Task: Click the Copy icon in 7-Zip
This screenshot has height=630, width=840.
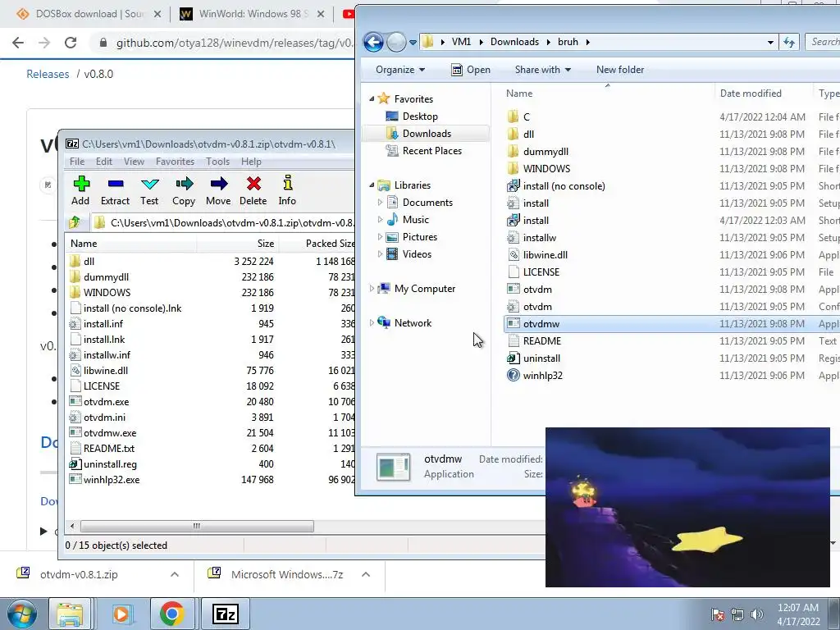Action: tap(184, 185)
